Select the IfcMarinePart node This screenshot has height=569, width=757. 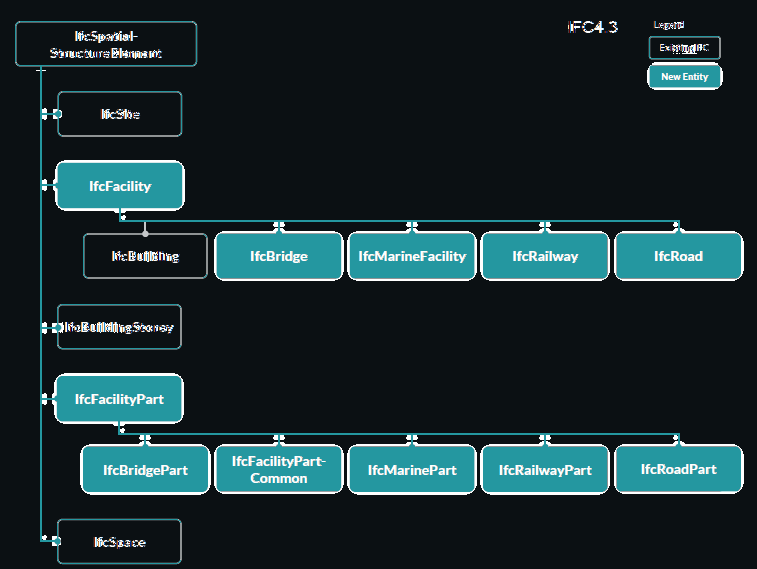[412, 470]
